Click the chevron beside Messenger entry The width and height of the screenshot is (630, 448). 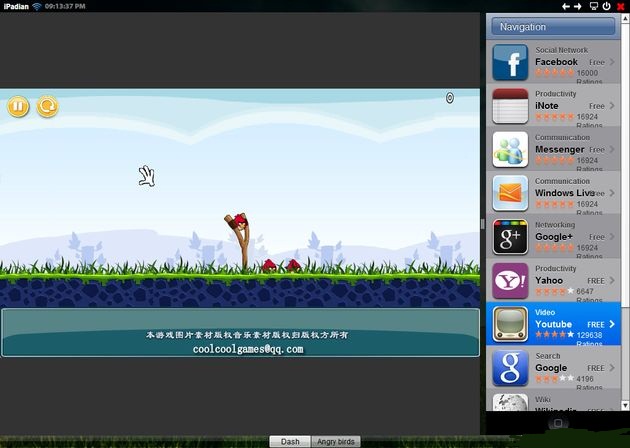point(611,150)
